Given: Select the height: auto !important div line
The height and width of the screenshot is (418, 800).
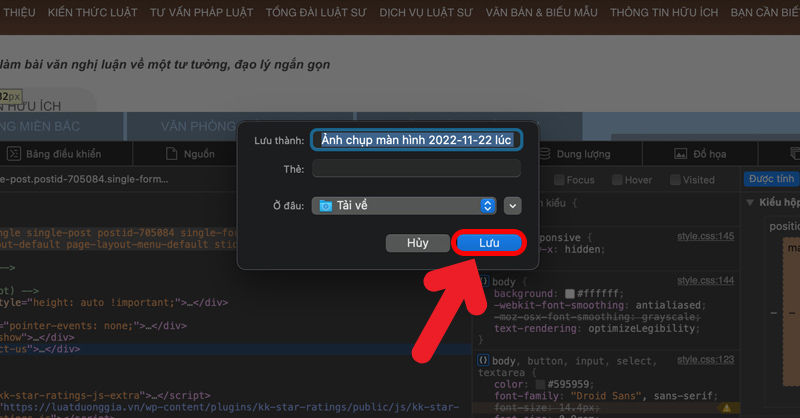Looking at the screenshot, I should [x=114, y=303].
